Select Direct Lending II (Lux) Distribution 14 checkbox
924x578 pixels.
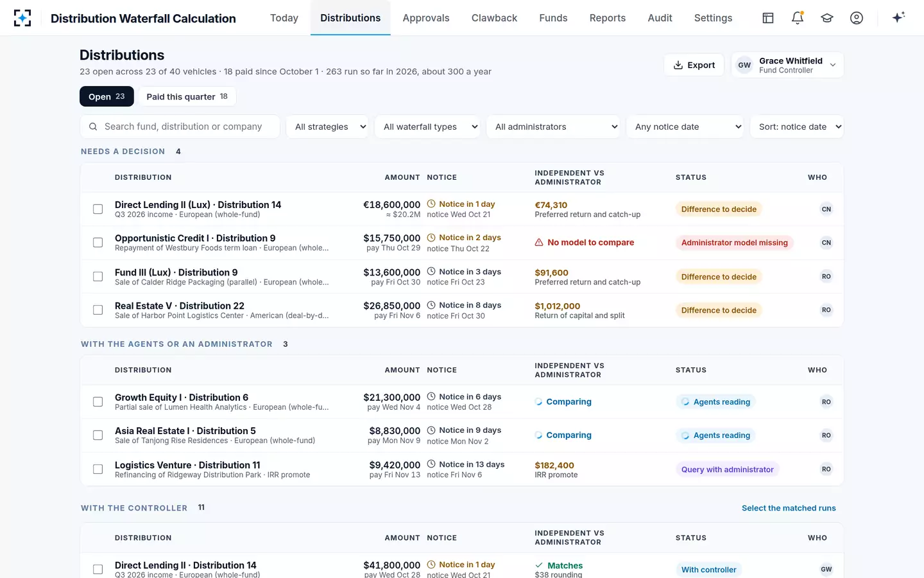[x=98, y=209]
